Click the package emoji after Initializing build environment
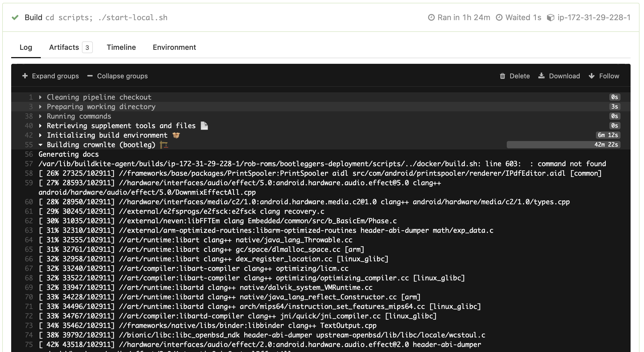This screenshot has width=644, height=352. 176,135
